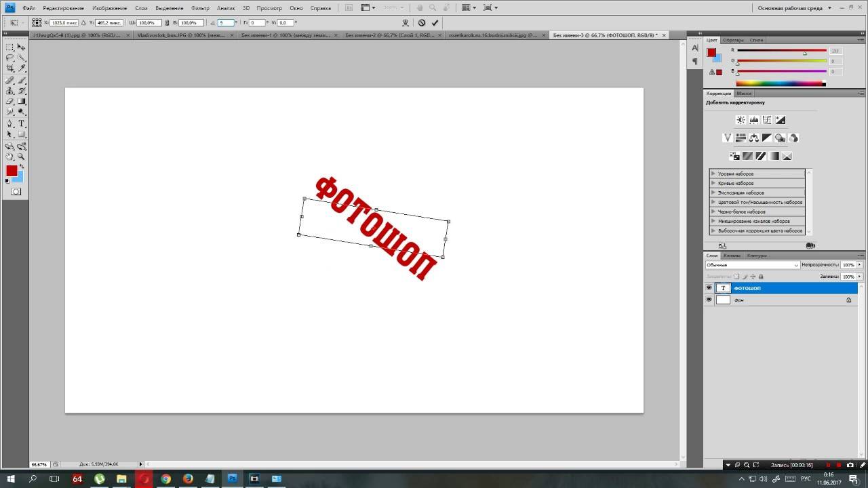
Task: Expand Кривые наборов presets
Action: [x=713, y=183]
